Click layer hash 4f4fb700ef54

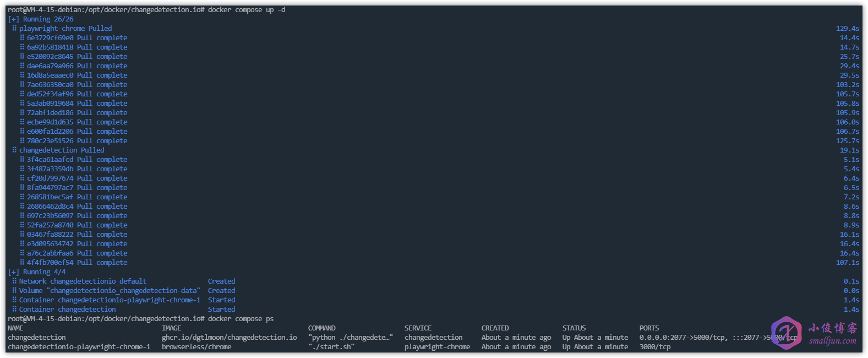click(x=50, y=263)
